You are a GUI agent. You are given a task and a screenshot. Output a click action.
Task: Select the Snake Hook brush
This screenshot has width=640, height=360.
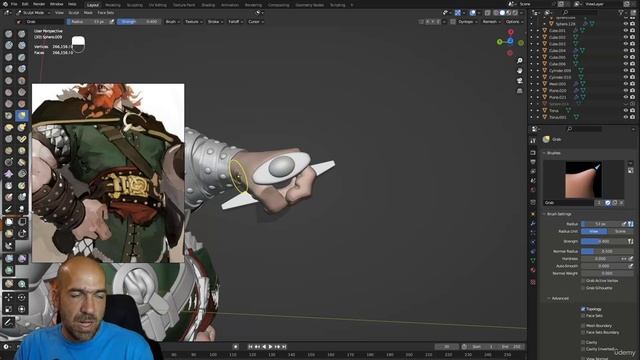(22, 127)
